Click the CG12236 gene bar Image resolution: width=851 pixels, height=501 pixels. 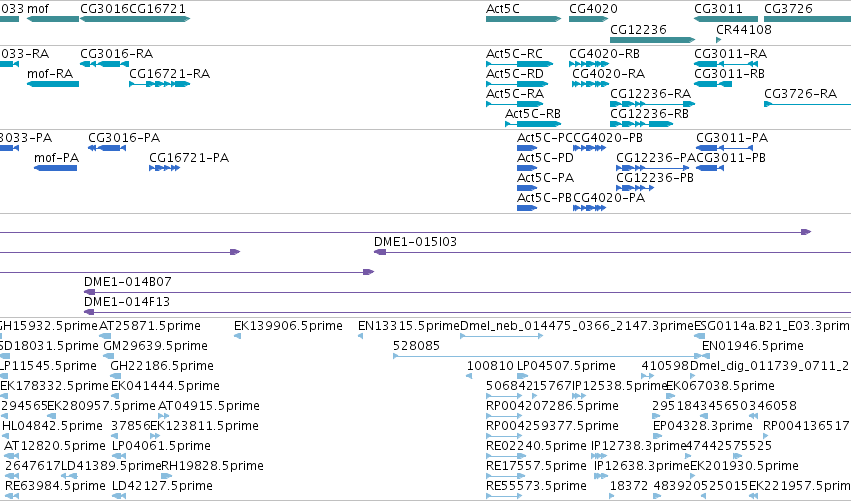tap(652, 40)
